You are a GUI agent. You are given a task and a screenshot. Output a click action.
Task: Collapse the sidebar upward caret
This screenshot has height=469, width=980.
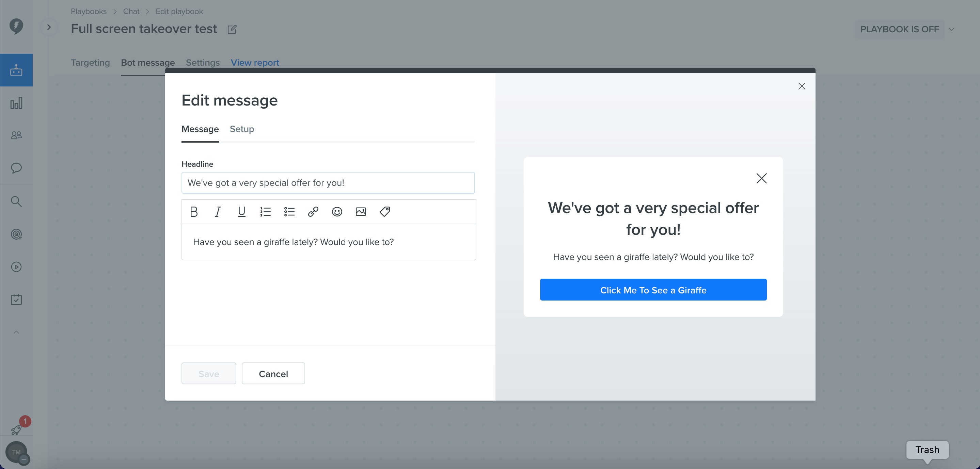pos(16,333)
